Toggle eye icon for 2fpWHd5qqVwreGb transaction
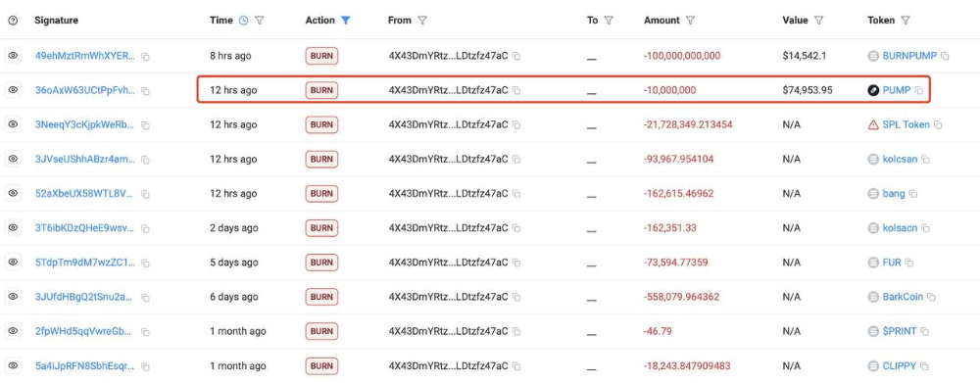The width and height of the screenshot is (980, 383). [13, 331]
